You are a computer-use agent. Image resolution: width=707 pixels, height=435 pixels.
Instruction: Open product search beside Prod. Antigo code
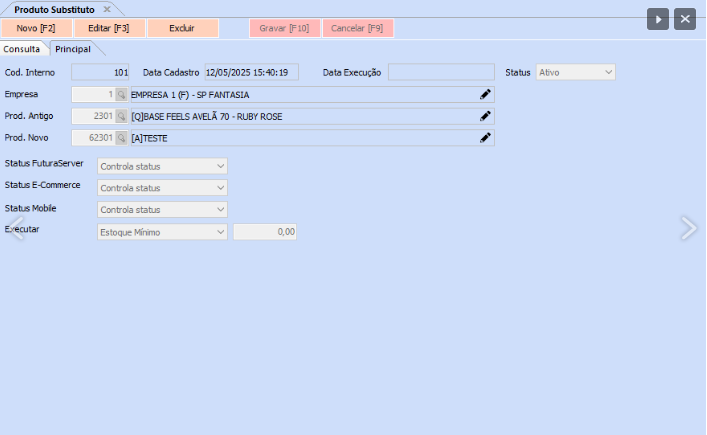pos(122,116)
